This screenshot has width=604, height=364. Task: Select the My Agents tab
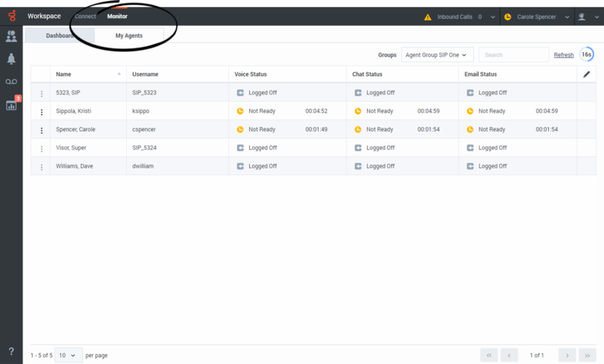[128, 35]
